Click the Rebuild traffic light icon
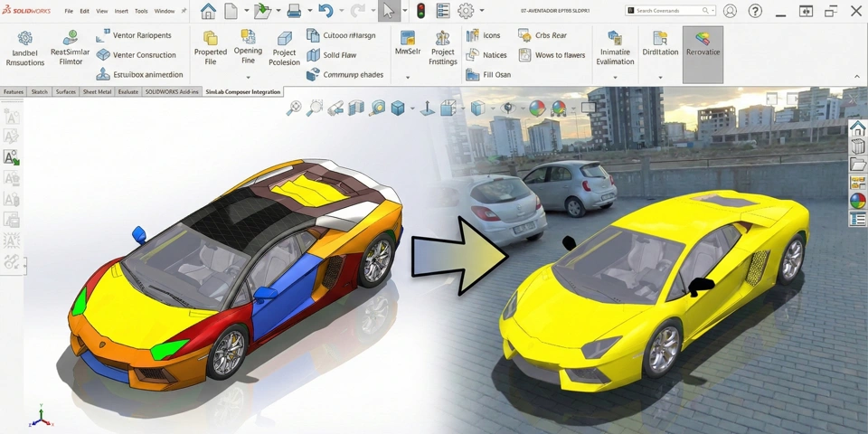 point(420,11)
